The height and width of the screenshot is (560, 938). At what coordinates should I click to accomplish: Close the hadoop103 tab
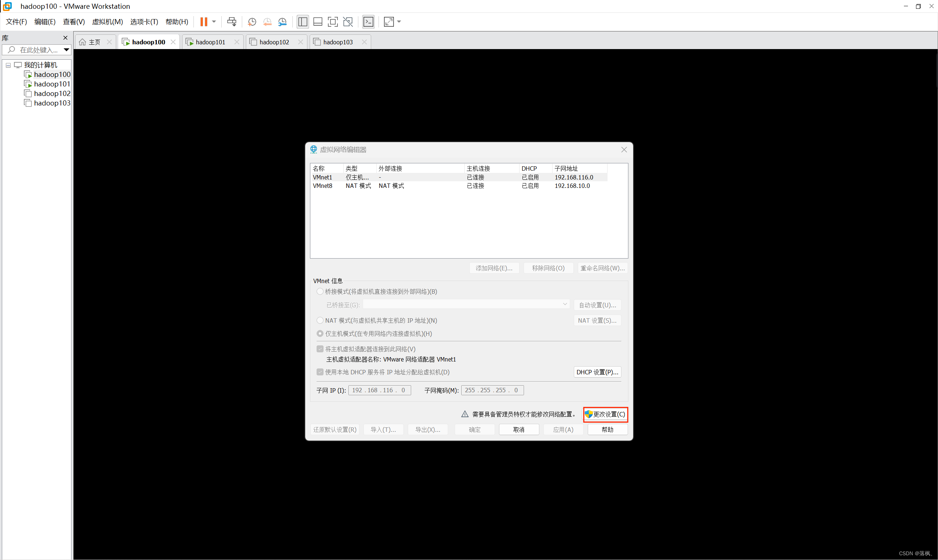click(x=364, y=42)
